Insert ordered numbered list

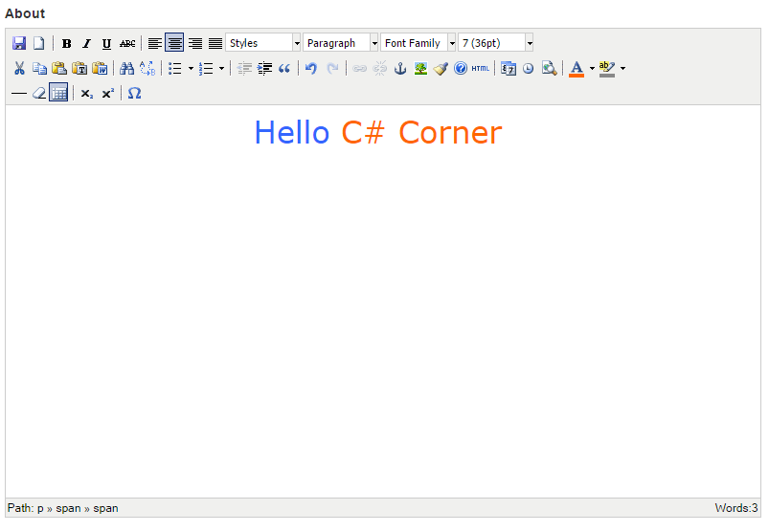click(206, 68)
